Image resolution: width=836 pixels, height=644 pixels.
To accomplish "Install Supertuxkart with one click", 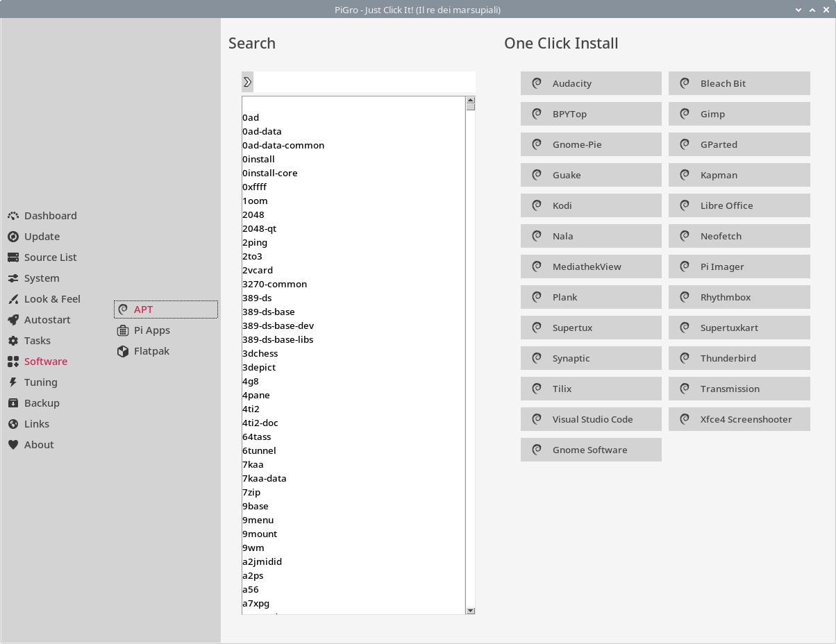I will tap(739, 328).
